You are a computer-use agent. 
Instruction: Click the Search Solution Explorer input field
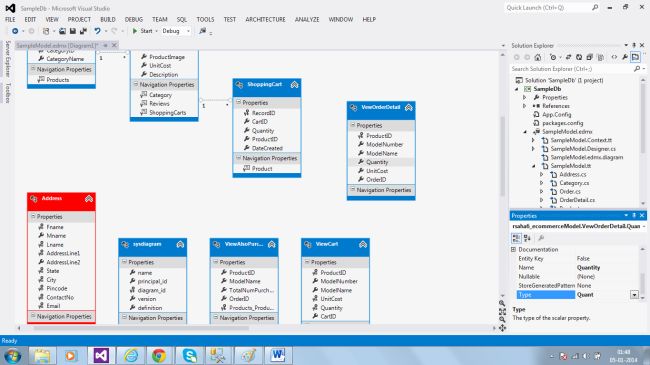tap(571, 69)
